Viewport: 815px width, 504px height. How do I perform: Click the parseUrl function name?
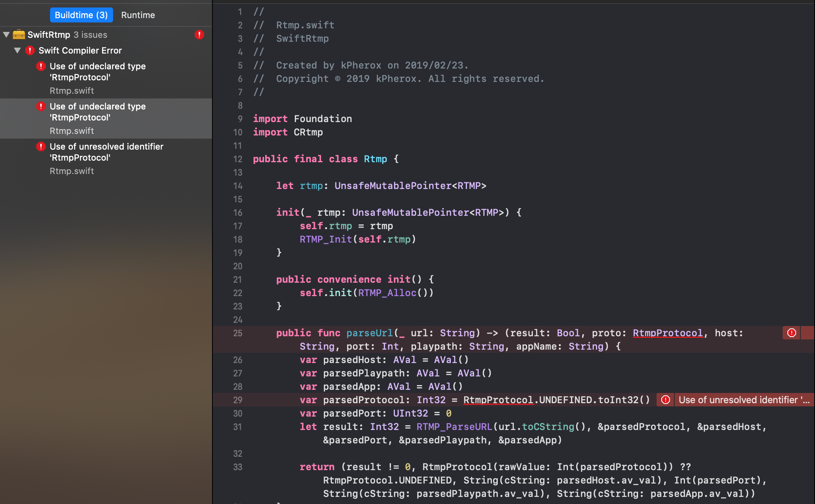pyautogui.click(x=370, y=333)
